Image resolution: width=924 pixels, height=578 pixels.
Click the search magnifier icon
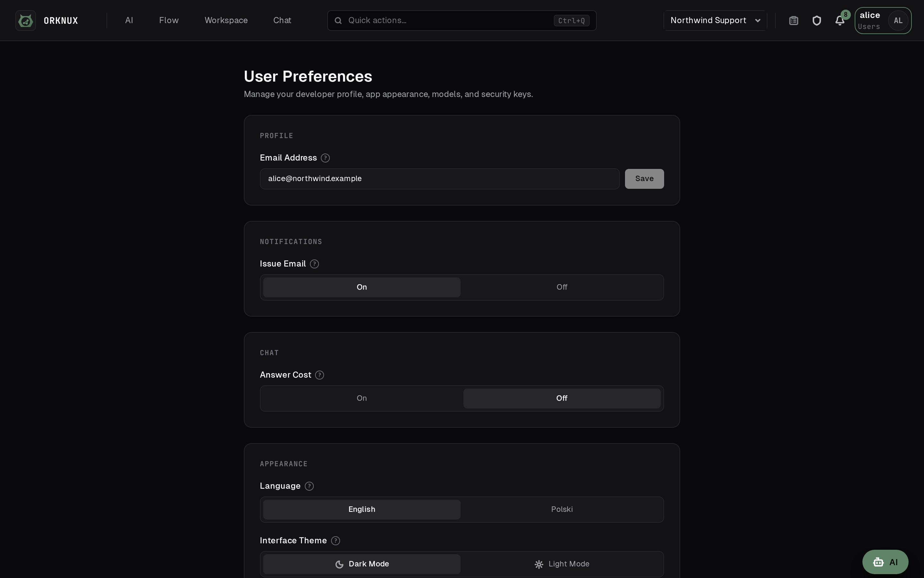(x=338, y=21)
